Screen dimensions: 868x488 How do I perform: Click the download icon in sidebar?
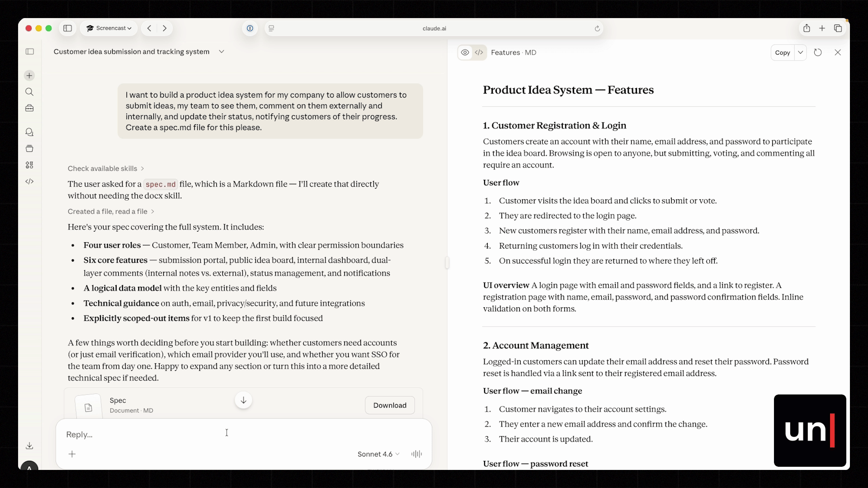29,446
